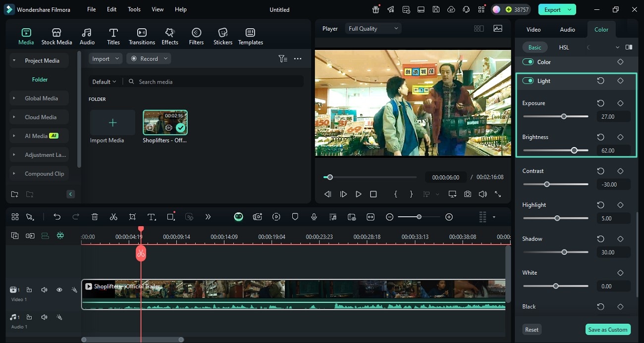Click the Undo arrow in timeline toolbar
This screenshot has height=343, width=644.
(x=57, y=217)
